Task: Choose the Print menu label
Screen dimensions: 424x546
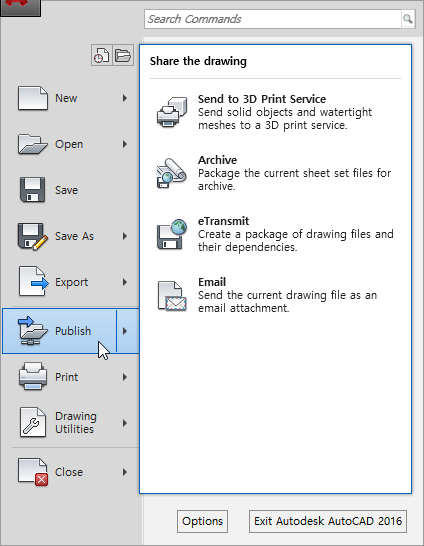Action: pyautogui.click(x=66, y=377)
